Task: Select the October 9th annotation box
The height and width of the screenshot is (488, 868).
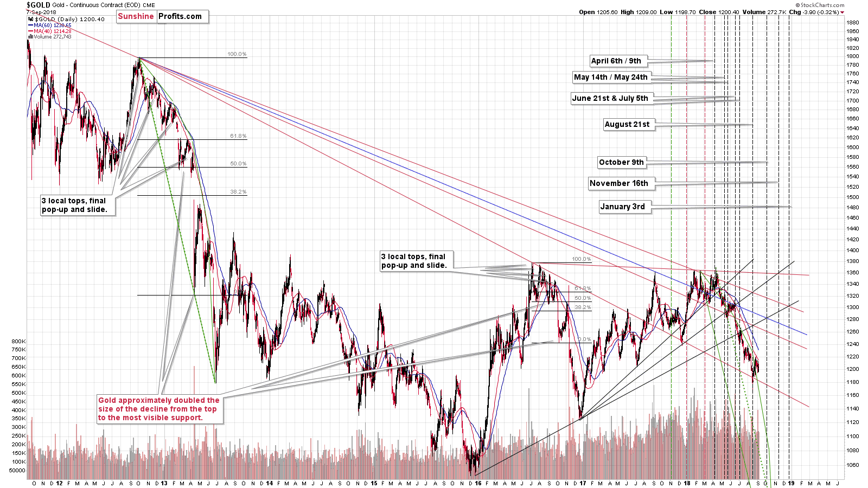Action: pos(621,162)
